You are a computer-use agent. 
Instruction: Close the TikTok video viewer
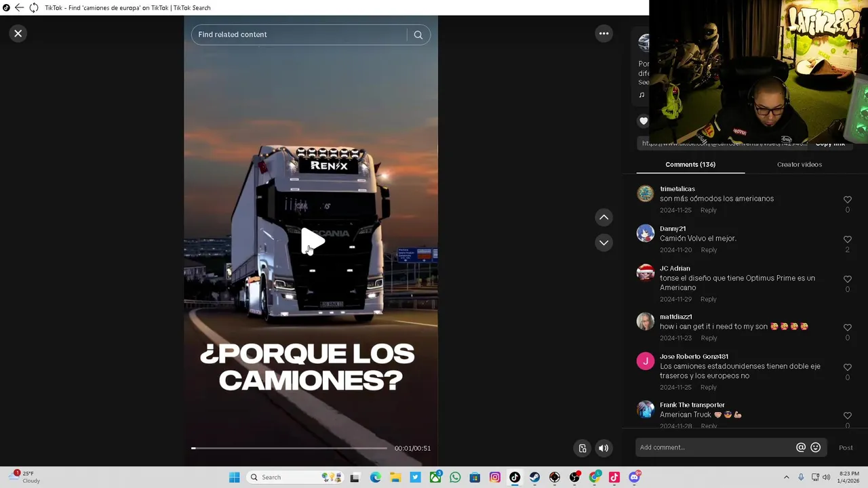tap(18, 33)
